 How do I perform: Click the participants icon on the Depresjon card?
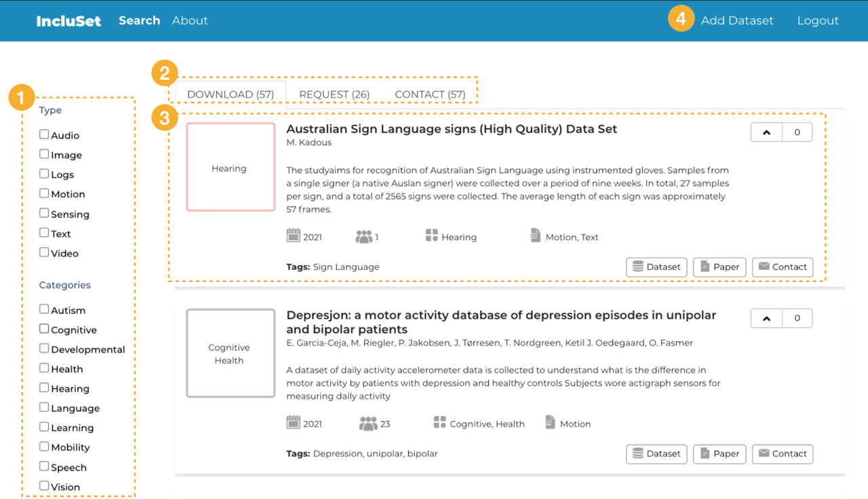368,423
